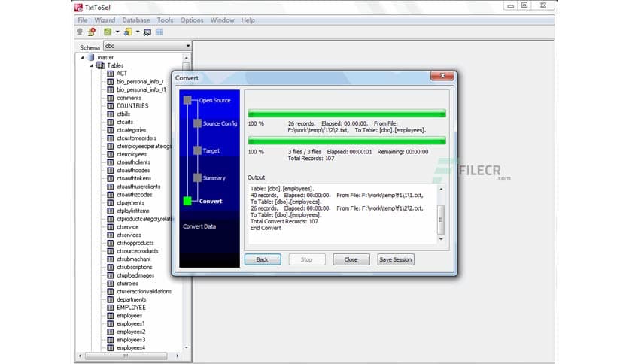Click the lower total progress bar
Viewport: 629px width, 364px height.
[347, 141]
